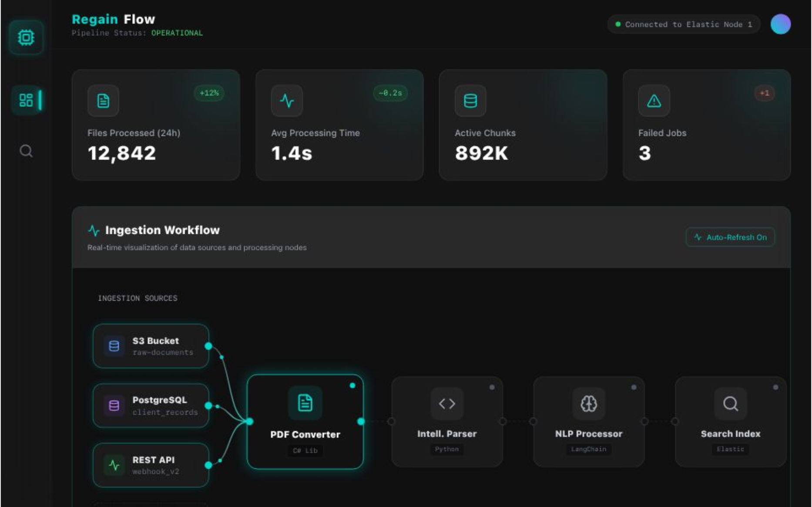This screenshot has width=812, height=507.
Task: Toggle the PDF Converter status dot
Action: pyautogui.click(x=352, y=385)
